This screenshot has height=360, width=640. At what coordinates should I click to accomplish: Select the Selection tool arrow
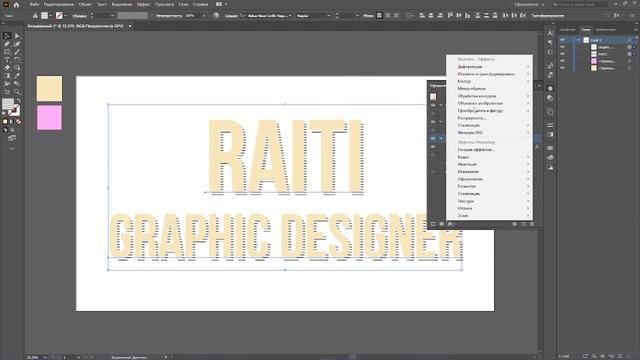(x=7, y=36)
